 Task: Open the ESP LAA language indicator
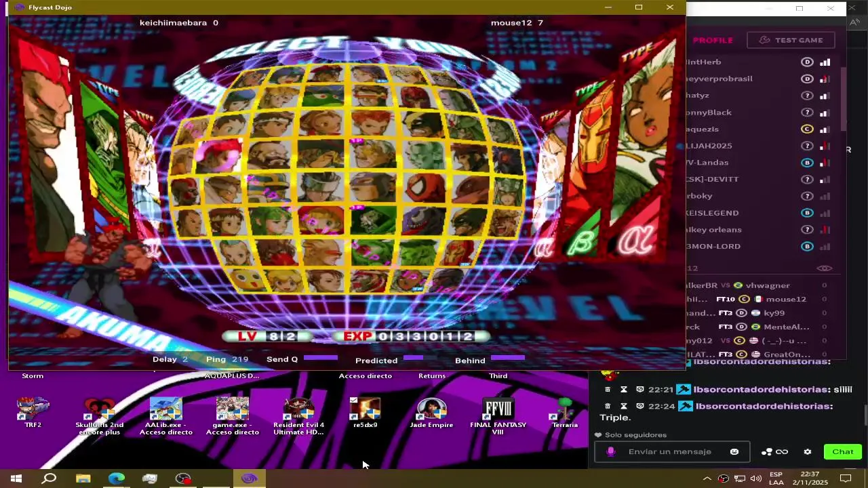[x=776, y=479]
